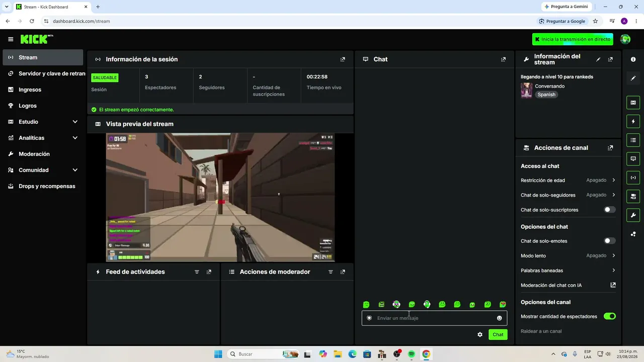Open the user profile avatar menu

(625, 39)
